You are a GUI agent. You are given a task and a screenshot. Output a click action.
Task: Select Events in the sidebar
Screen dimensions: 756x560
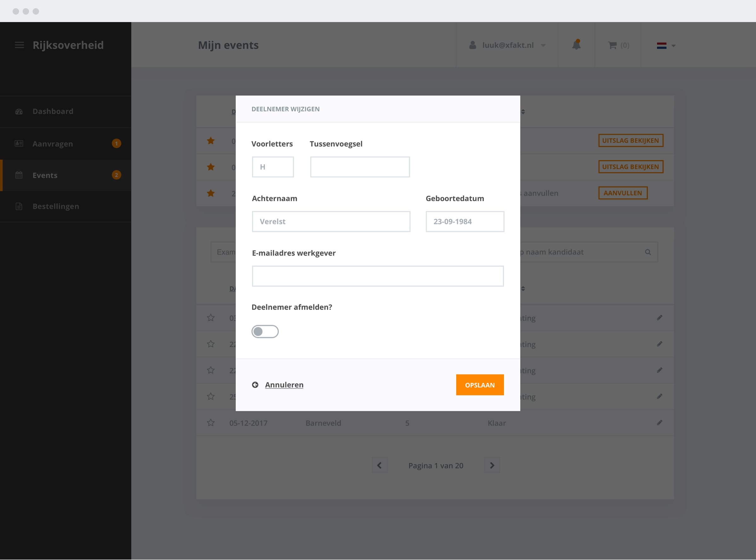pos(45,175)
